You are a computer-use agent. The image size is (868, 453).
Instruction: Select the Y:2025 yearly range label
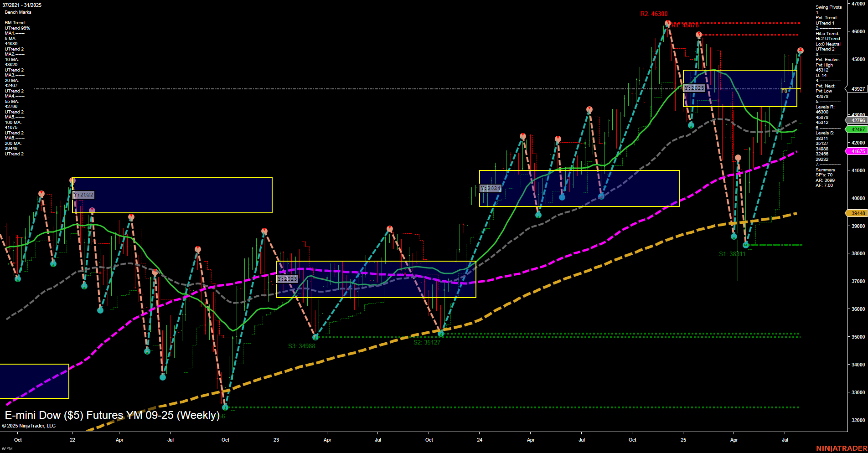694,88
